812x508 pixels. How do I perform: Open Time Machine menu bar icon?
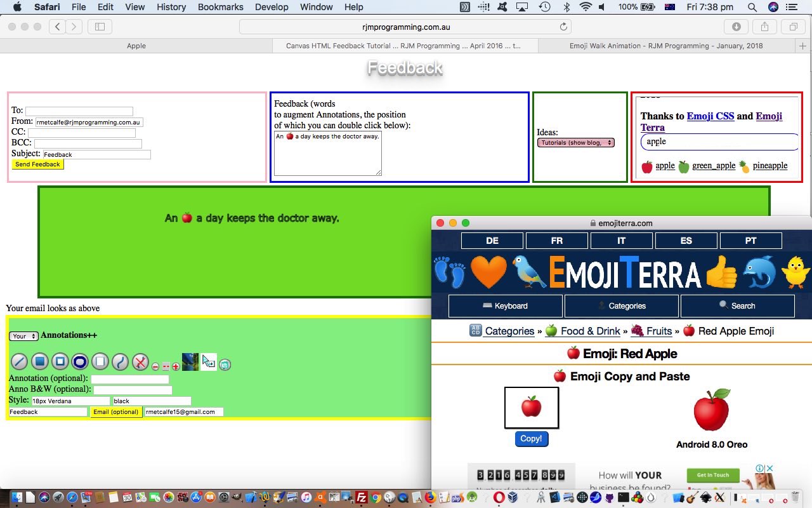pyautogui.click(x=544, y=7)
